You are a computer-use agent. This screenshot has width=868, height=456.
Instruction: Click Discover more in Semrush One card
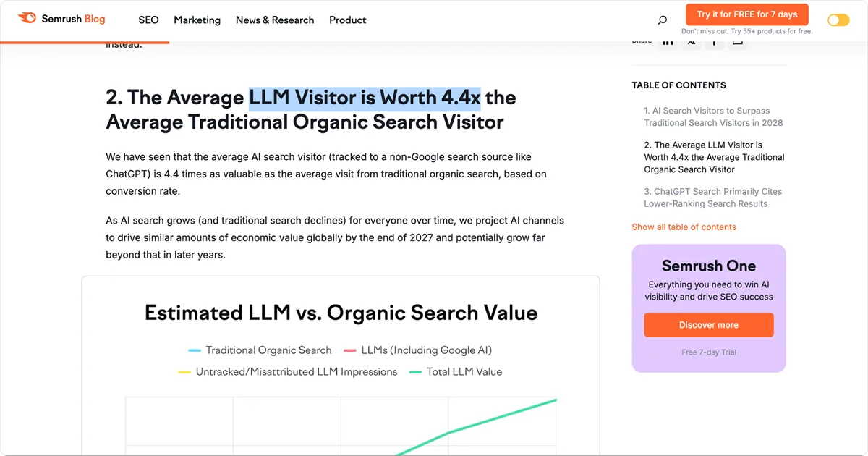coord(708,325)
